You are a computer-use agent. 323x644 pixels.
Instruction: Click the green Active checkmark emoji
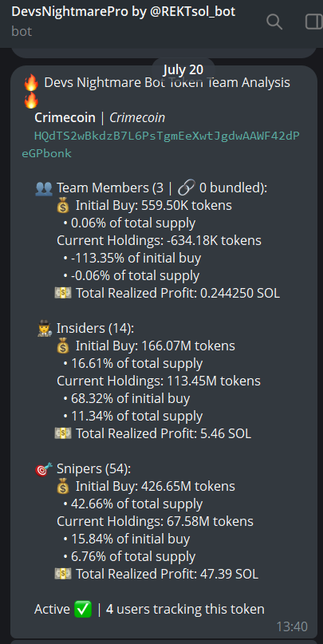pyautogui.click(x=83, y=609)
